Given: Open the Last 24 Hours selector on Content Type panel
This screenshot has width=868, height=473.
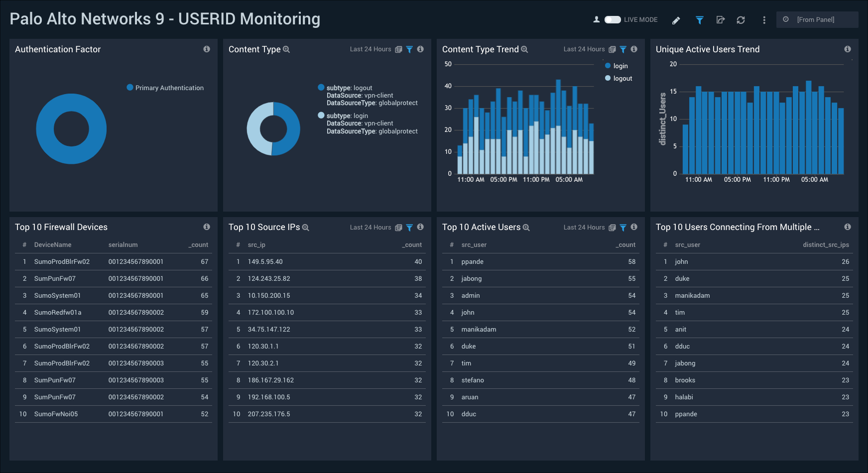Looking at the screenshot, I should pos(371,49).
